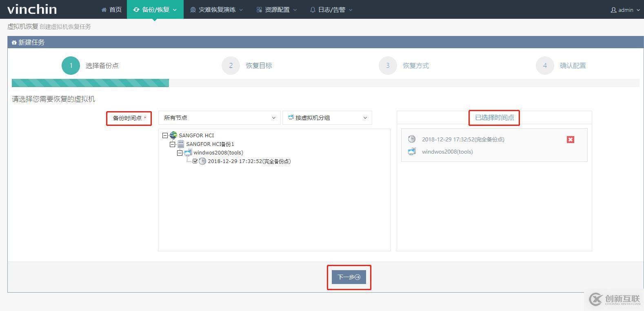
Task: Click the 虚拟机恢复 page heading
Action: (23, 27)
